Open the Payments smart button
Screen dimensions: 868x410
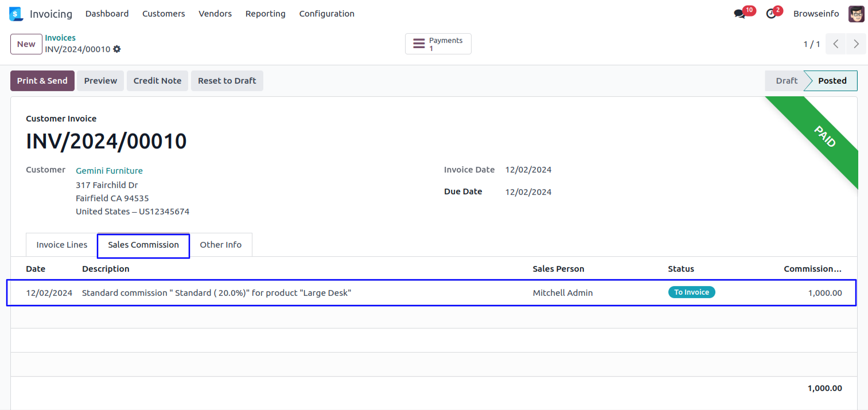point(438,44)
